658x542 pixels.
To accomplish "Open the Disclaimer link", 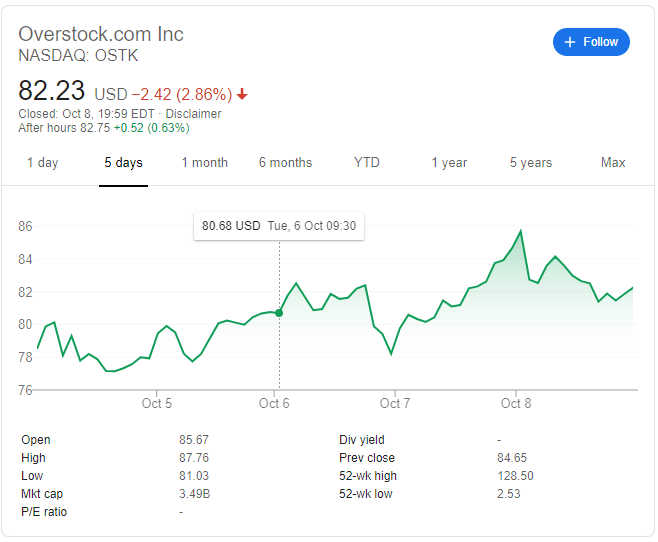I will tap(195, 114).
